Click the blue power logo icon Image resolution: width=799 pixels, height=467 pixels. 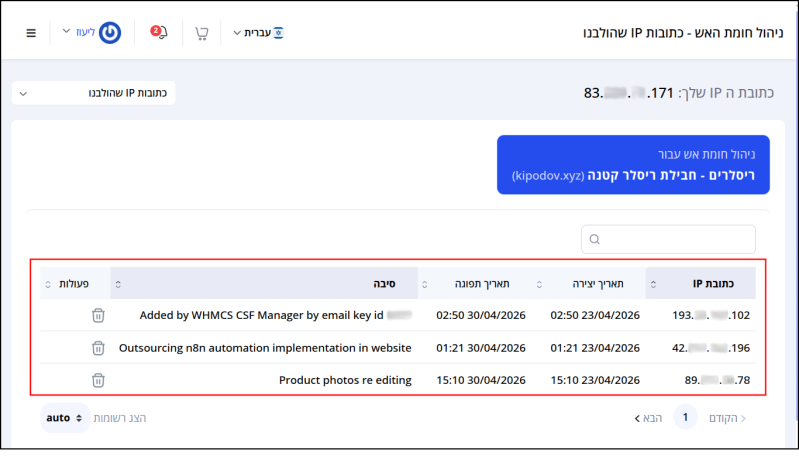pos(110,33)
